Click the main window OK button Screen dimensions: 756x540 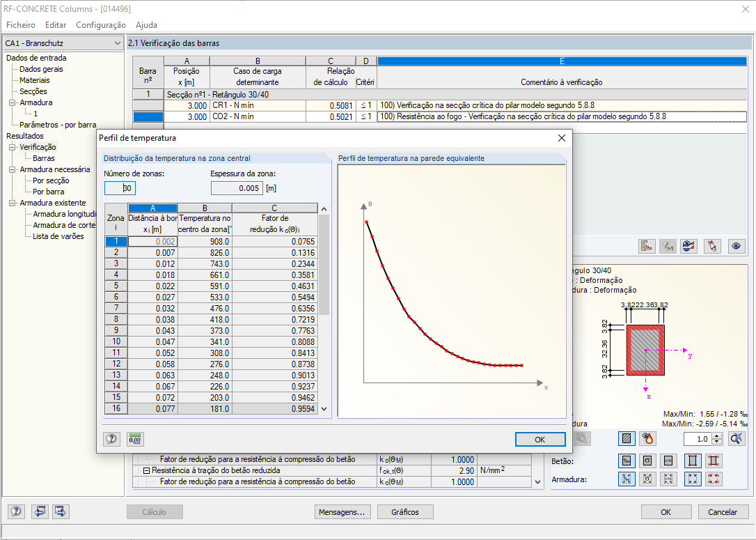[666, 512]
